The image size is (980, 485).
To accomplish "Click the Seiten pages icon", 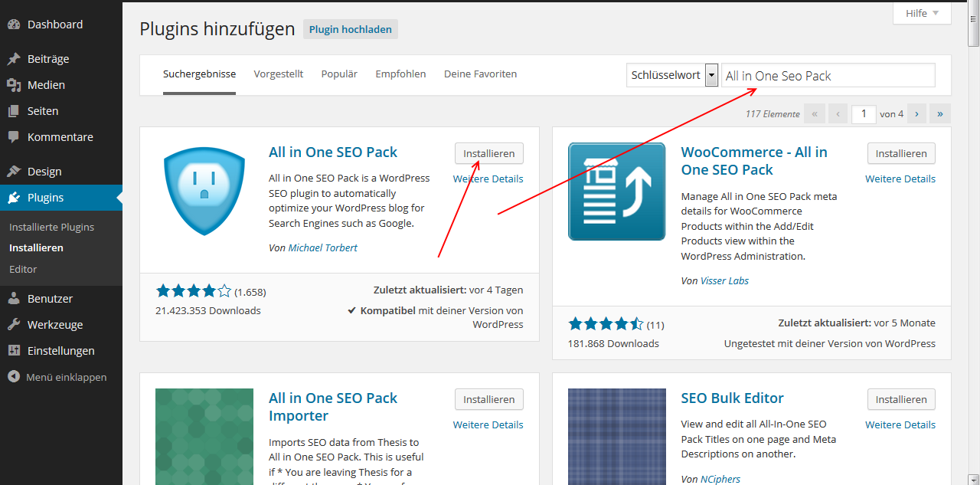I will click(14, 111).
